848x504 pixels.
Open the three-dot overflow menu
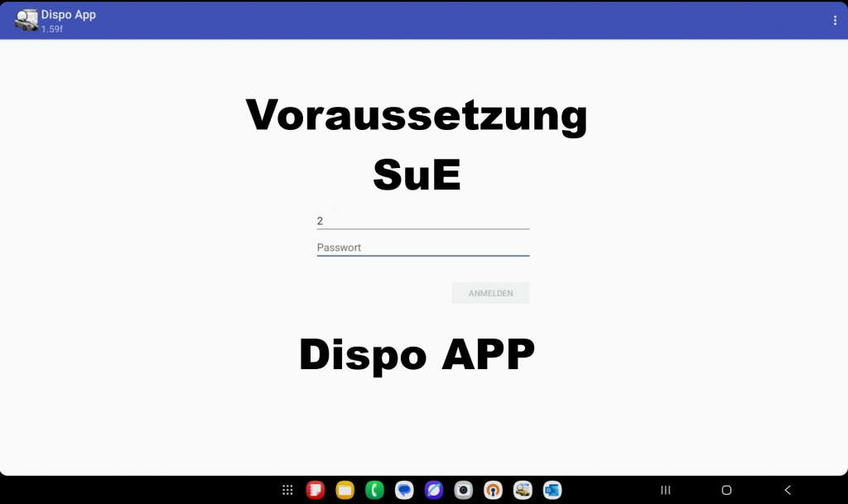(835, 21)
